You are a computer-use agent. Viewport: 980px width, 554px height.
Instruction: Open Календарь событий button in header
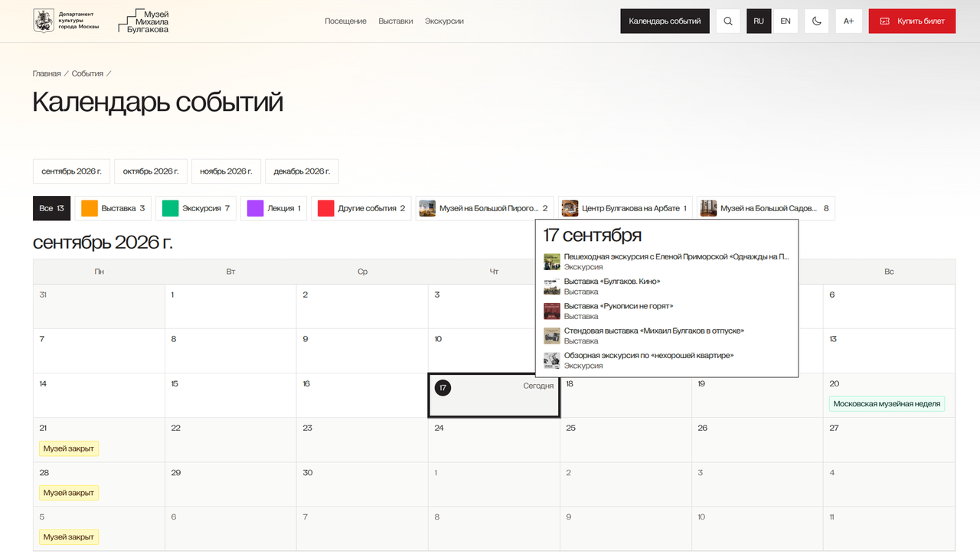[665, 21]
